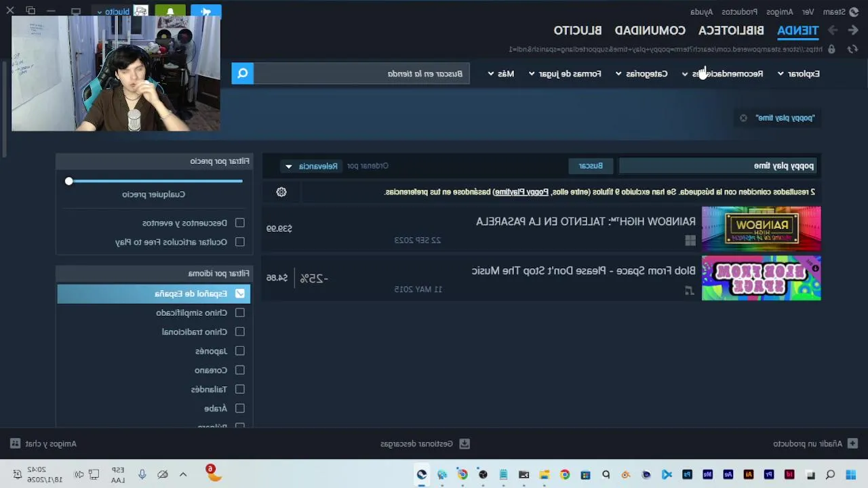
Task: Go forward with the navigation arrow
Action: click(833, 30)
